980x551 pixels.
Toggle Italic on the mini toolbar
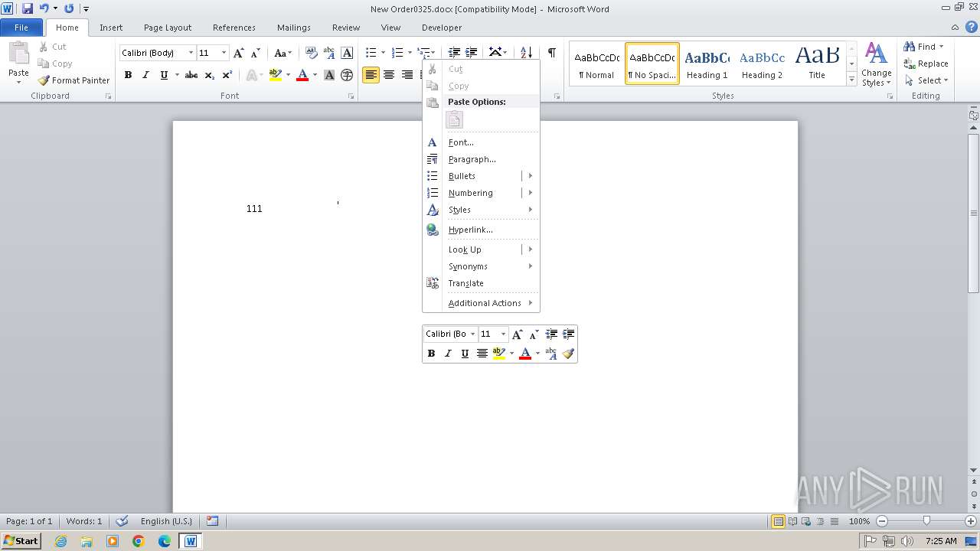coord(448,353)
